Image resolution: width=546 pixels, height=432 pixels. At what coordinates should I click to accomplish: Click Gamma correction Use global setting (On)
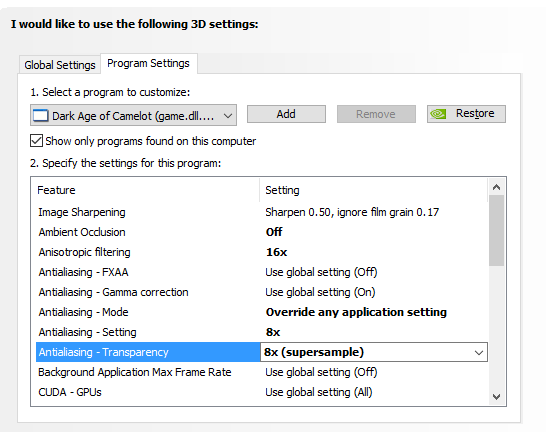tap(320, 292)
